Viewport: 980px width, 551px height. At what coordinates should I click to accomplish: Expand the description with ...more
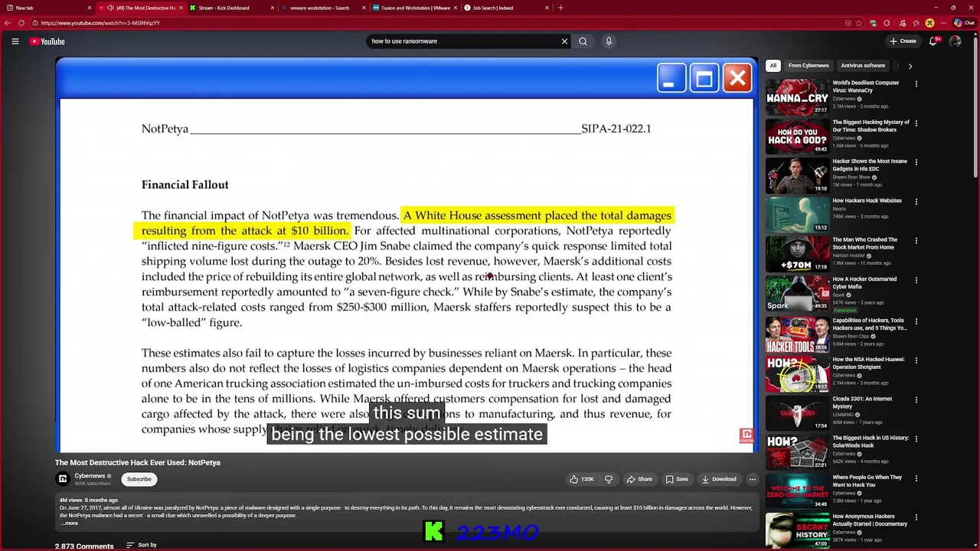69,523
